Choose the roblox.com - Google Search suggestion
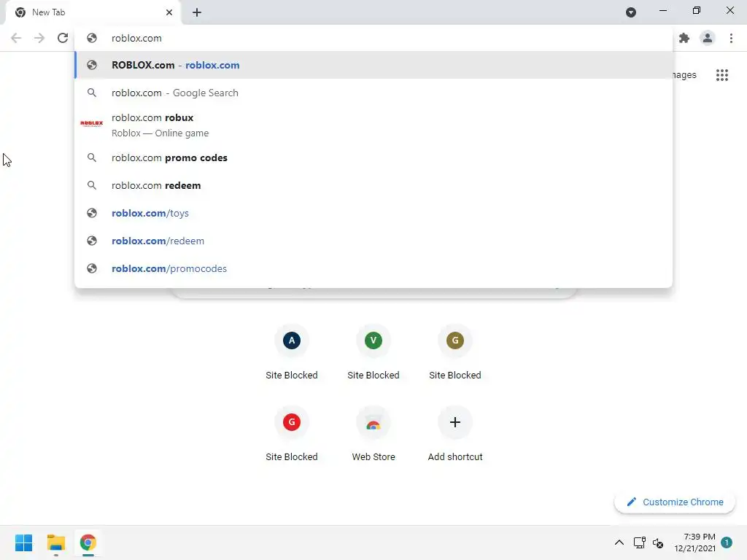Image resolution: width=747 pixels, height=560 pixels. click(373, 93)
